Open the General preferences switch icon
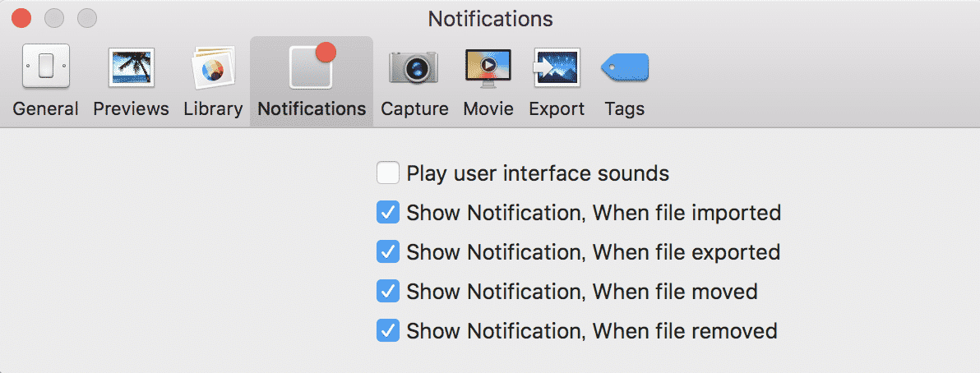980x373 pixels. pos(45,67)
